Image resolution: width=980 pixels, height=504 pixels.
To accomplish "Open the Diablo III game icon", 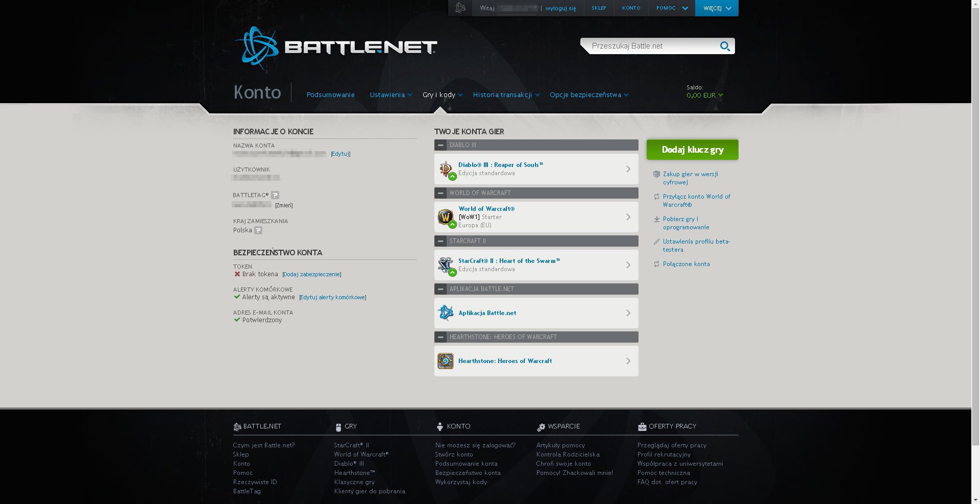I will pos(446,169).
